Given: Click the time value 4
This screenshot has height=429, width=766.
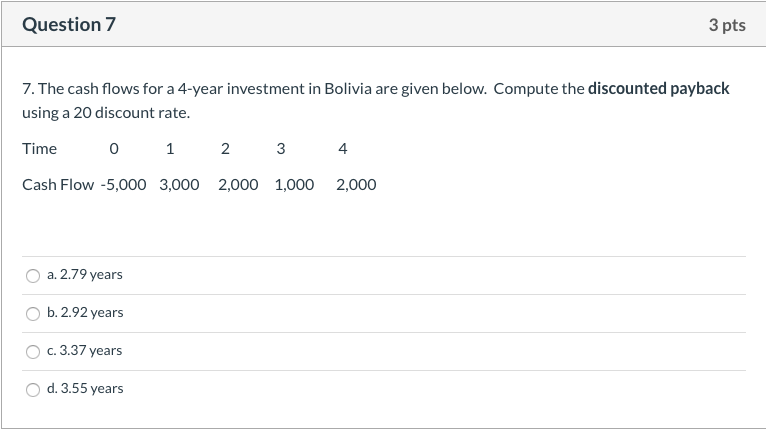Looking at the screenshot, I should tap(343, 149).
